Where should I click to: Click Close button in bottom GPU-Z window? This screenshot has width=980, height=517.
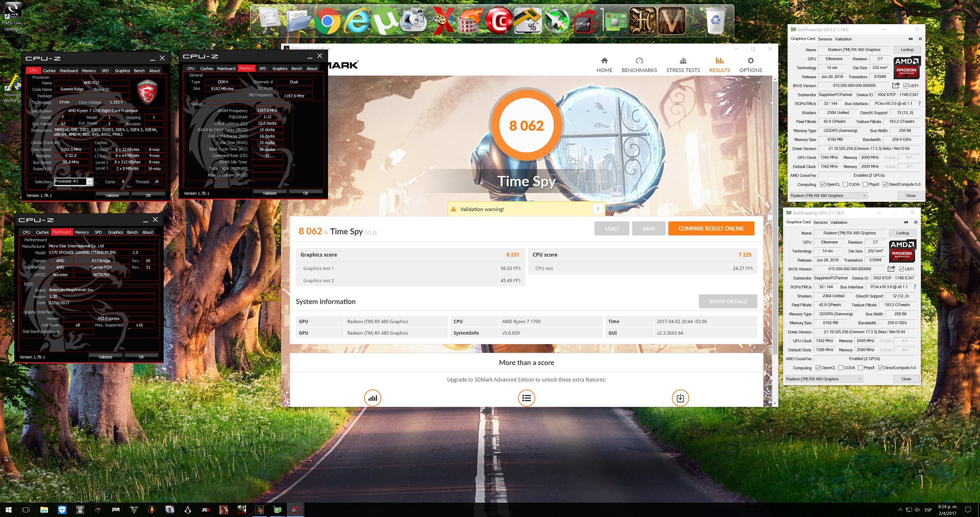click(x=906, y=379)
